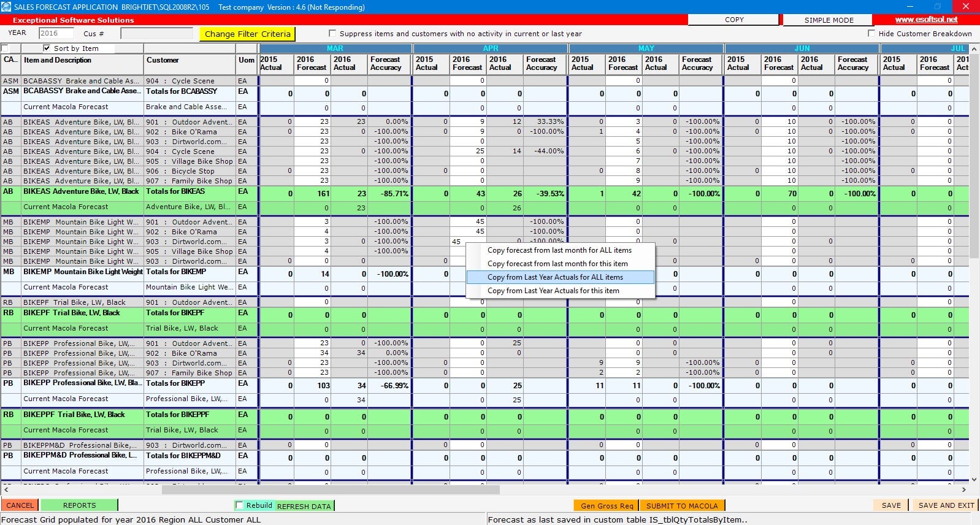Click the status text Forecast Grid populated for year 2016
Image resolution: width=980 pixels, height=525 pixels.
[x=132, y=519]
